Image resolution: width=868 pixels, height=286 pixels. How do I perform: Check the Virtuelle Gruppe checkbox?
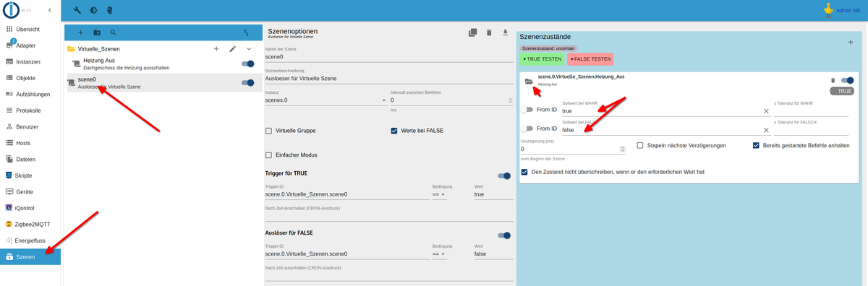tap(269, 131)
